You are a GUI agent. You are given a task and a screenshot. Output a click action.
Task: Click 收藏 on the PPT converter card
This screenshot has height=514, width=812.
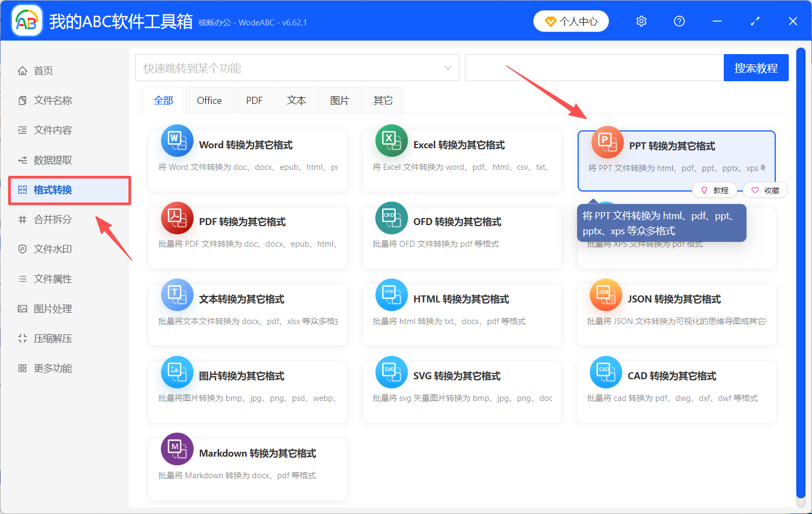[765, 190]
